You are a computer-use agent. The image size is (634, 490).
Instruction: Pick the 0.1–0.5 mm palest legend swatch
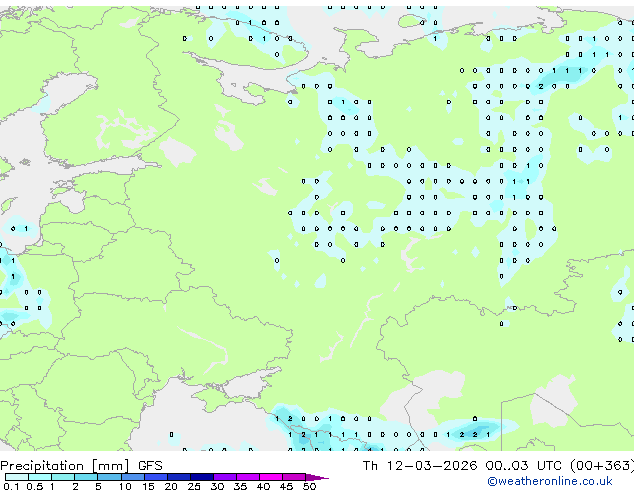(17, 477)
